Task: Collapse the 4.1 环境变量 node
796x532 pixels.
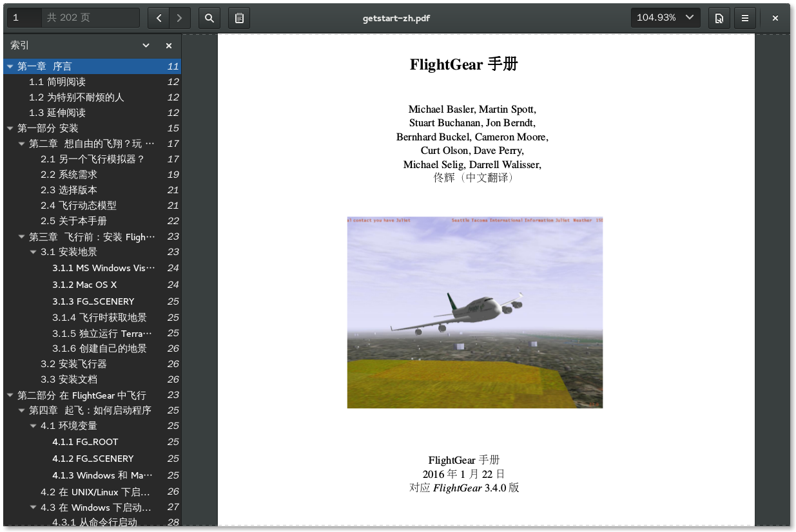Action: tap(33, 426)
